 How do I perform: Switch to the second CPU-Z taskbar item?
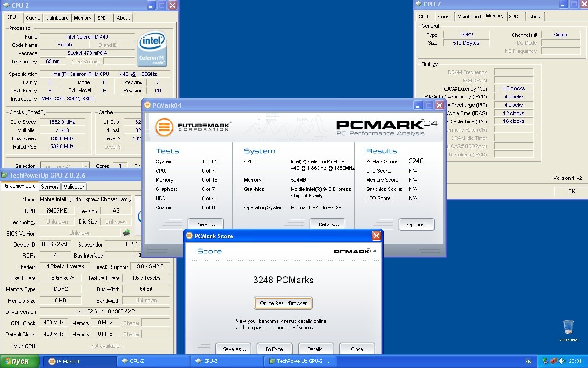point(226,361)
